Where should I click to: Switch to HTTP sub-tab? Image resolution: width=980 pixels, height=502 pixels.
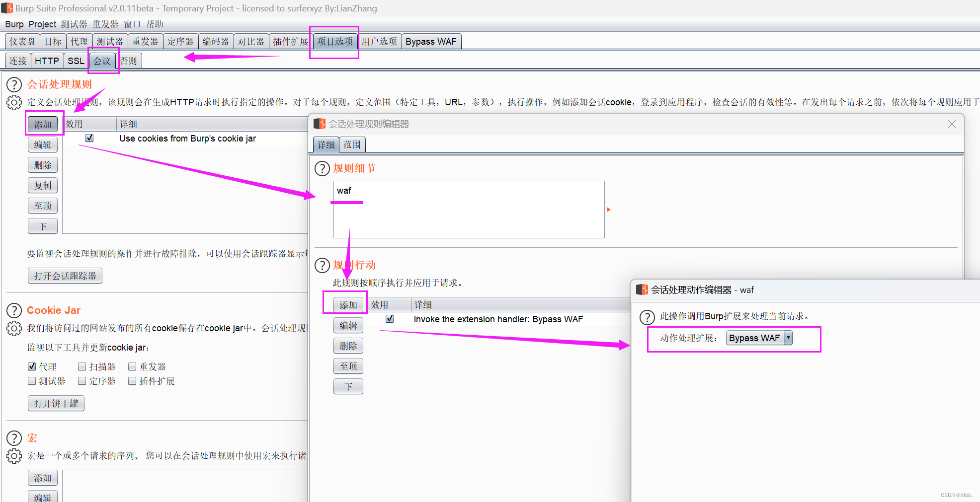(x=47, y=61)
